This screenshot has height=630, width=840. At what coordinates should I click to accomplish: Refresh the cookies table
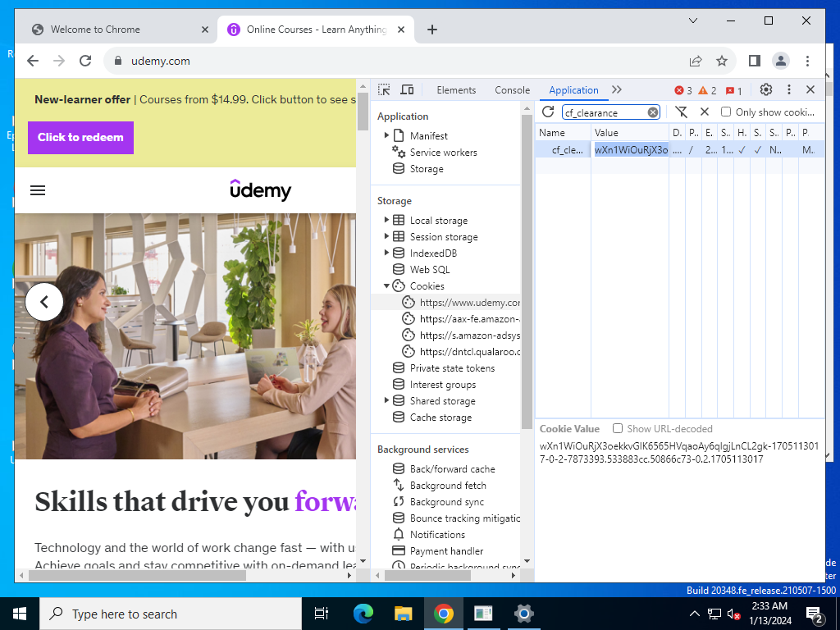click(547, 112)
